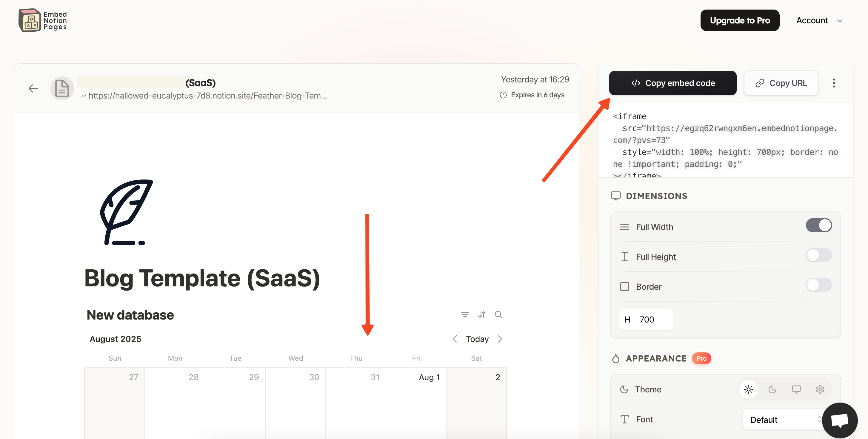The height and width of the screenshot is (439, 868).
Task: Click the Expires in 6 days notice
Action: 532,95
